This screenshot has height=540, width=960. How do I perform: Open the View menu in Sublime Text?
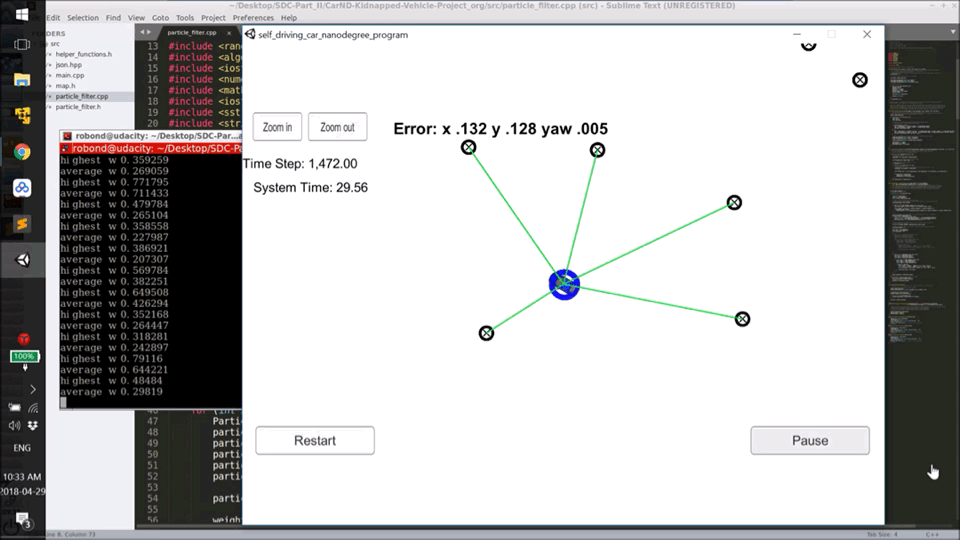point(136,18)
